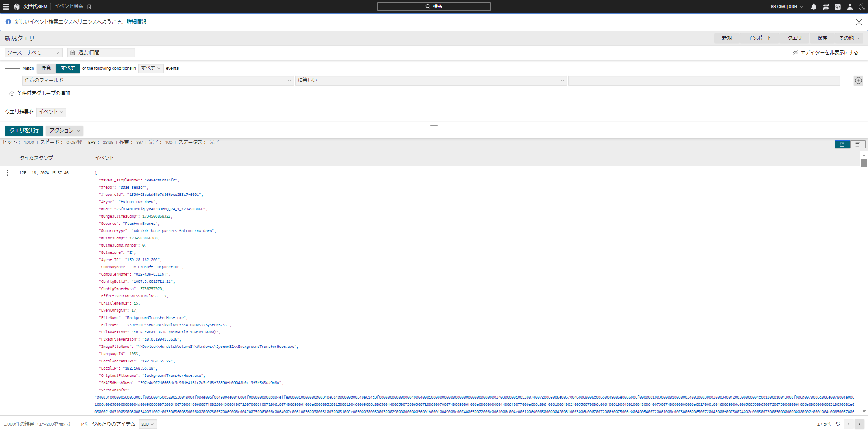Click the "Agent IP" JSON line
Viewport: 868px width, 433px height.
coord(130,260)
